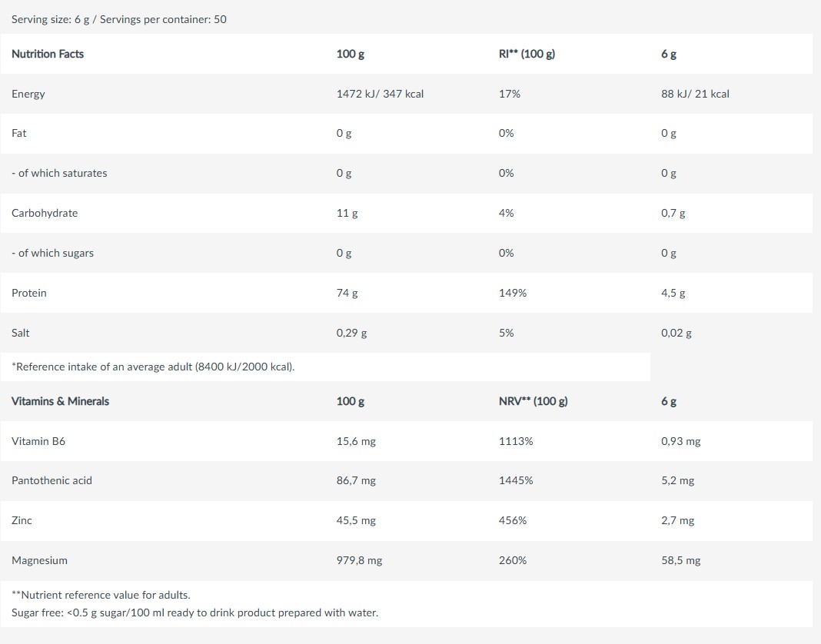Image resolution: width=821 pixels, height=644 pixels.
Task: Click the Vitamin B6 row label
Action: click(38, 441)
